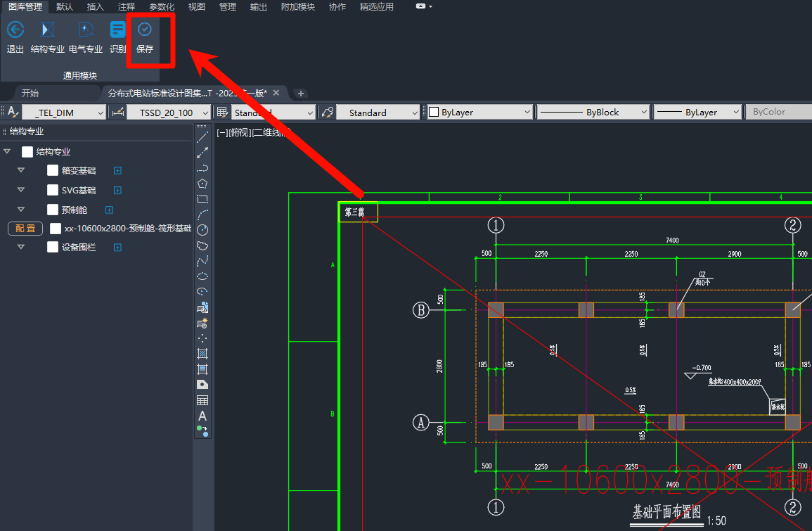Collapse the 预制舱 tree node arrow

click(20, 210)
